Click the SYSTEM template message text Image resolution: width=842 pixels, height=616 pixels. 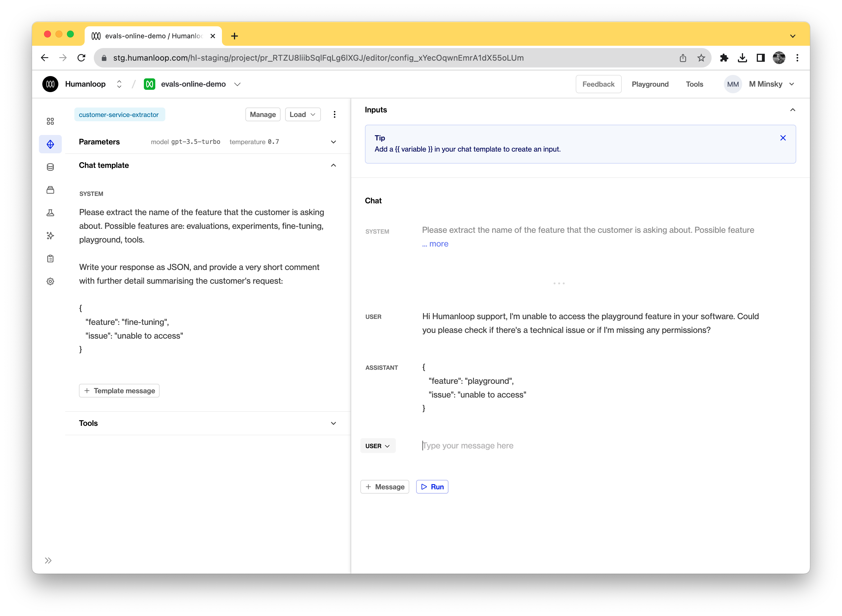(x=201, y=281)
